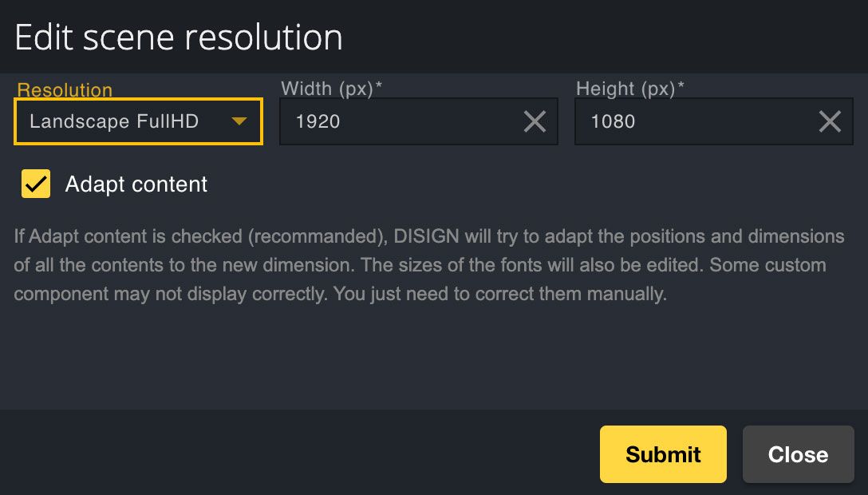Click the "Height (px)" field label
The image size is (868, 495).
tap(625, 89)
